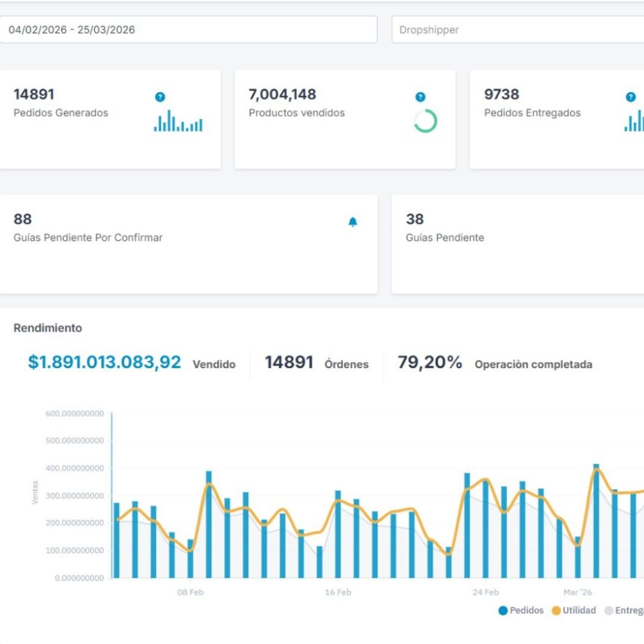Click the help icon on Productos vendidos card
This screenshot has width=644, height=644.
pyautogui.click(x=420, y=97)
